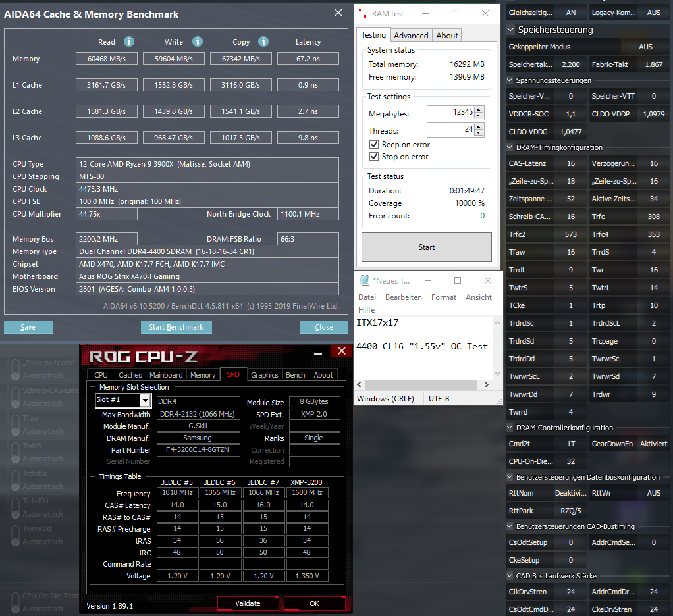
Task: Toggle the Schreib-CAS-Latenz Automatisch switch
Action: (x=15, y=398)
